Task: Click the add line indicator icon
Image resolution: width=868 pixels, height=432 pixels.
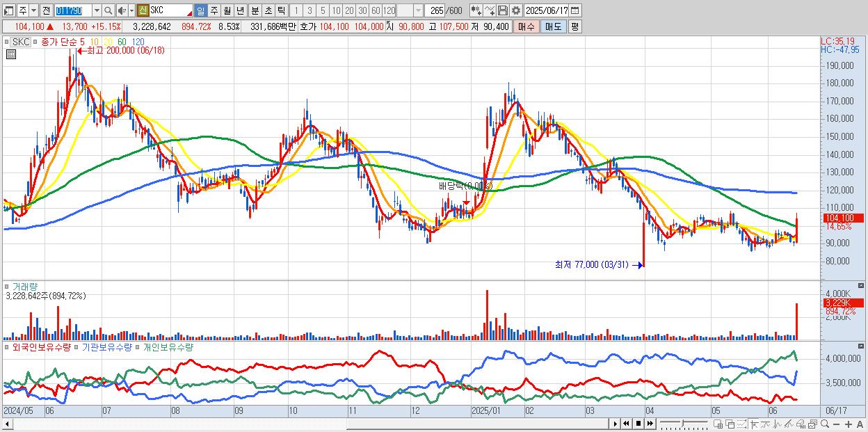Action: coord(490,10)
